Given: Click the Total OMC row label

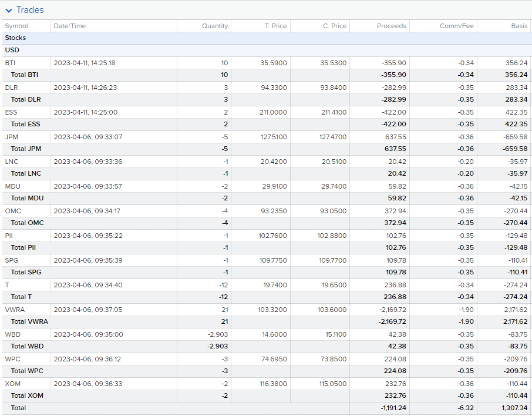Looking at the screenshot, I should [28, 223].
